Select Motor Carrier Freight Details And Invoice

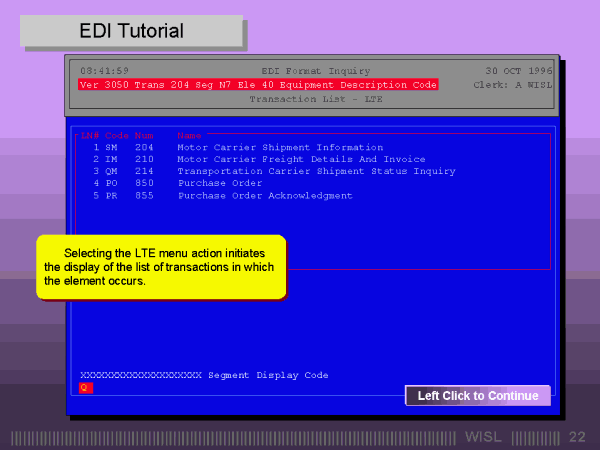(300, 159)
